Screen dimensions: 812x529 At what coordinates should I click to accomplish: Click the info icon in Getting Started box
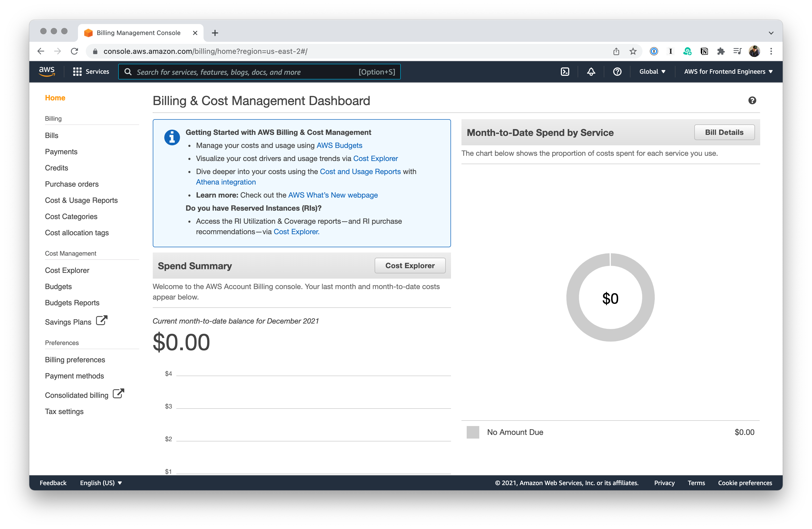(172, 138)
